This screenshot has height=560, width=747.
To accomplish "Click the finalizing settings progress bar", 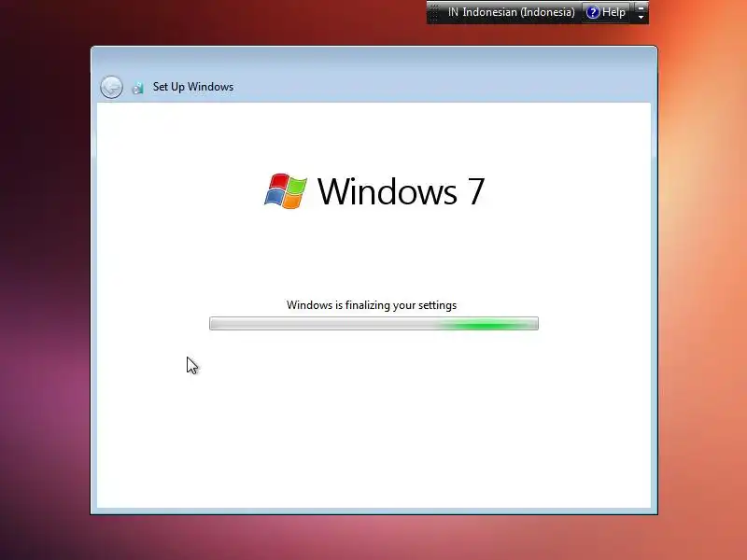I will click(x=374, y=324).
